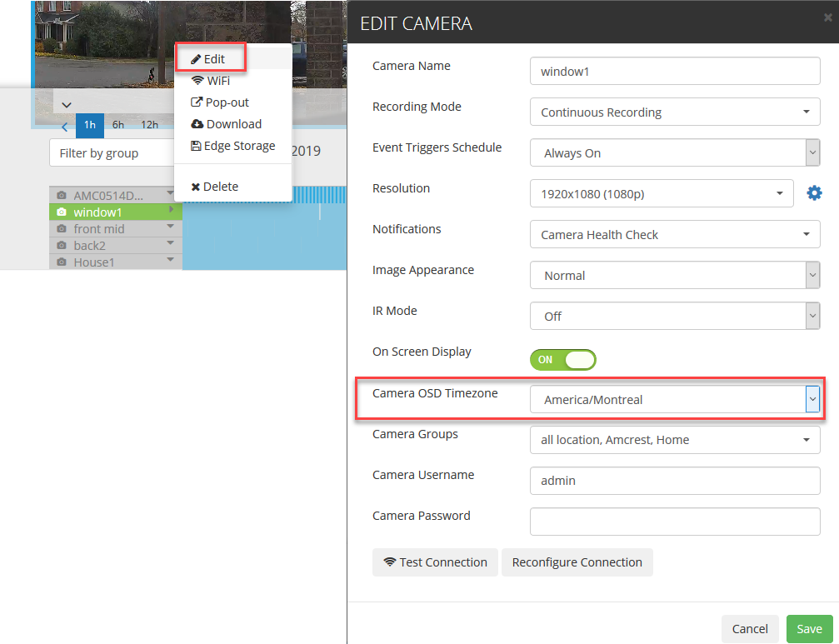The height and width of the screenshot is (644, 839).
Task: Click the camera icon beside window1
Action: click(x=62, y=212)
